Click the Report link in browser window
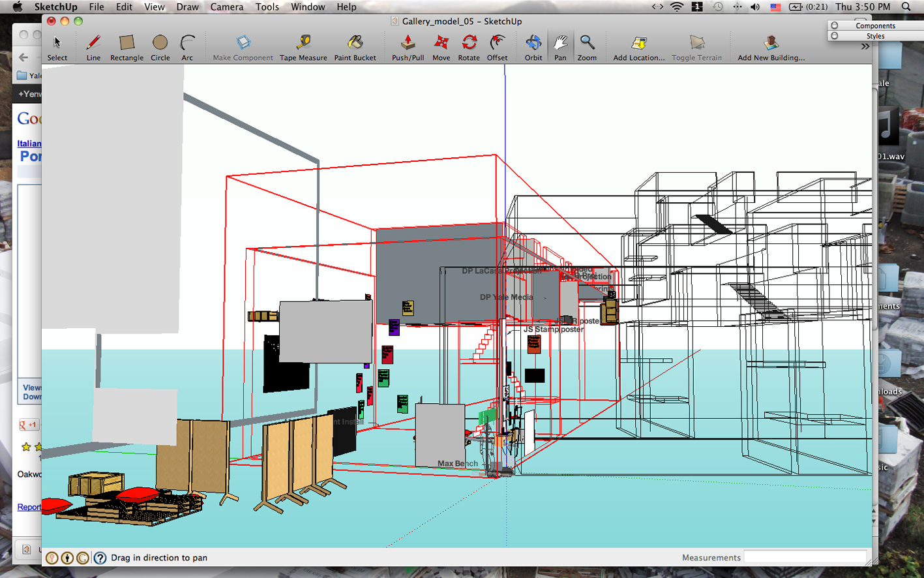Screen dimensions: 924x578 point(29,507)
